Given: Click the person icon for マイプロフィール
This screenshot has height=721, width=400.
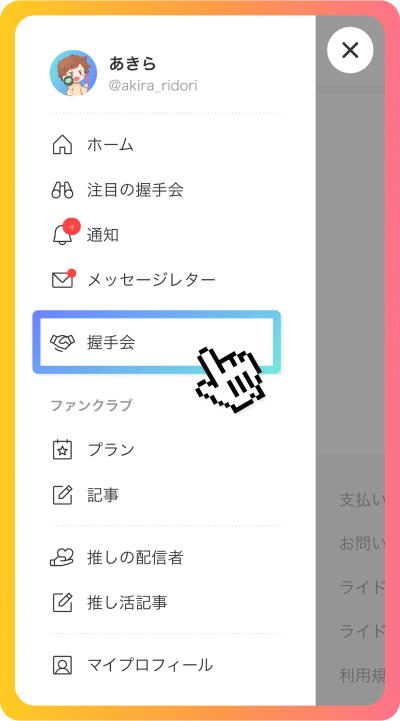Looking at the screenshot, I should coord(62,665).
